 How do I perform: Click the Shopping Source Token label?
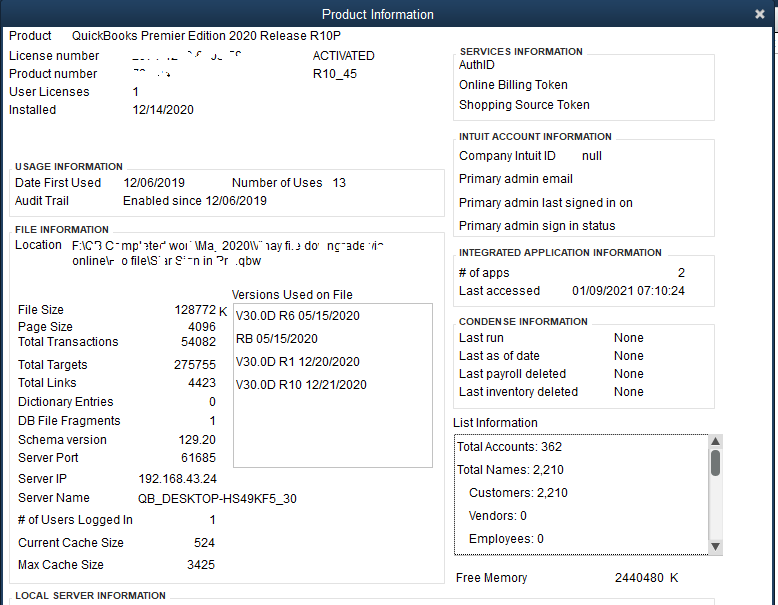(524, 105)
